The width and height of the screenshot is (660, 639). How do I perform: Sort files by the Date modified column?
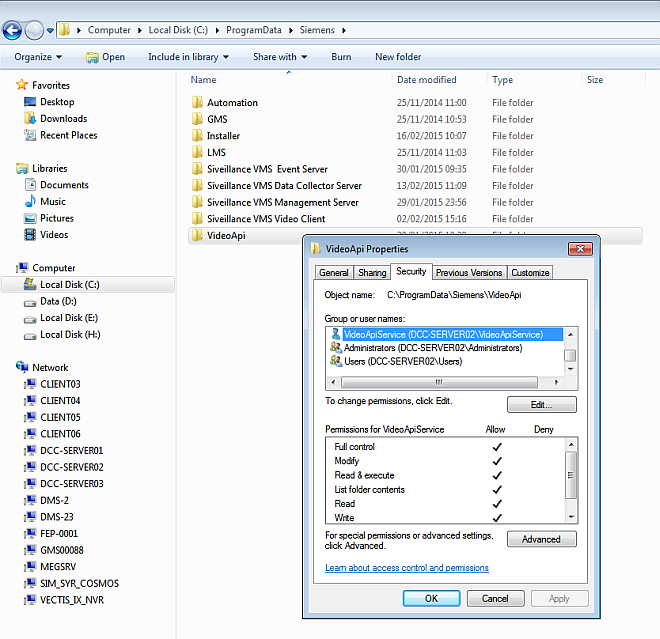click(426, 80)
